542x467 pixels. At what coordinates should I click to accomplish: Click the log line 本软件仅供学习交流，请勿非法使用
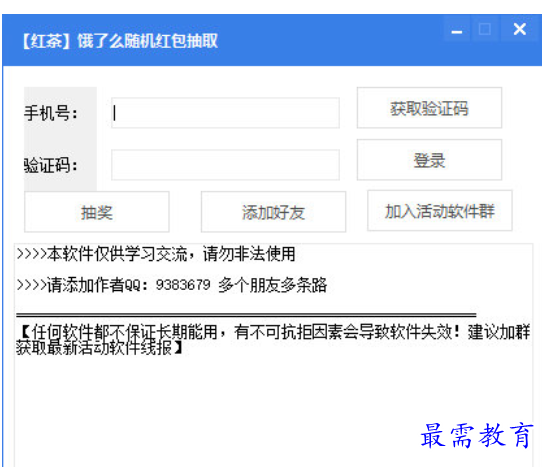(x=156, y=254)
